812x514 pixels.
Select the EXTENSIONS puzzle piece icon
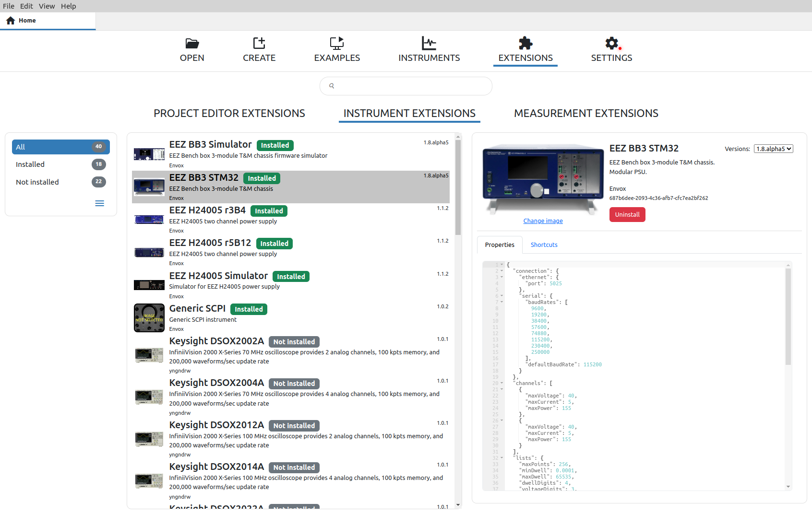pyautogui.click(x=525, y=43)
